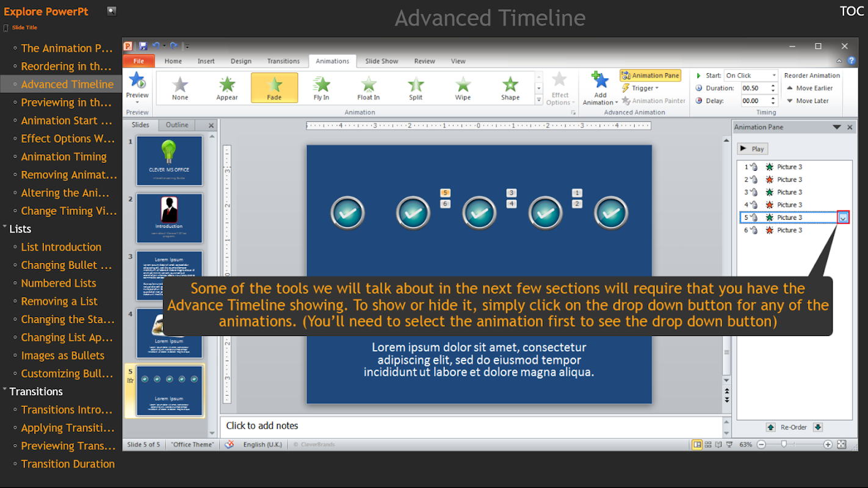Click the Move Earlier arrow
Screen dimensions: 868x488
789,88
